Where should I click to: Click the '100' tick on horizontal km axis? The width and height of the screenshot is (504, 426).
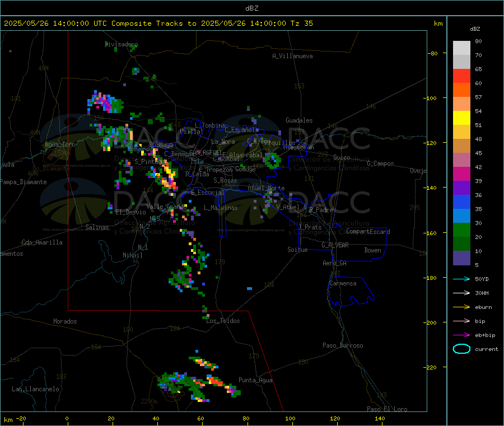tap(290, 418)
